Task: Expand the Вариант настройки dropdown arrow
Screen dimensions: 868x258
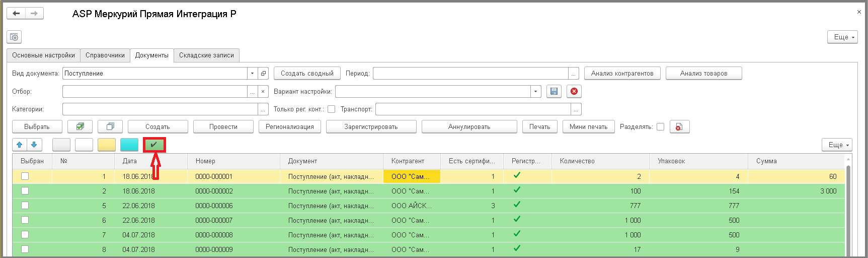Action: (536, 91)
